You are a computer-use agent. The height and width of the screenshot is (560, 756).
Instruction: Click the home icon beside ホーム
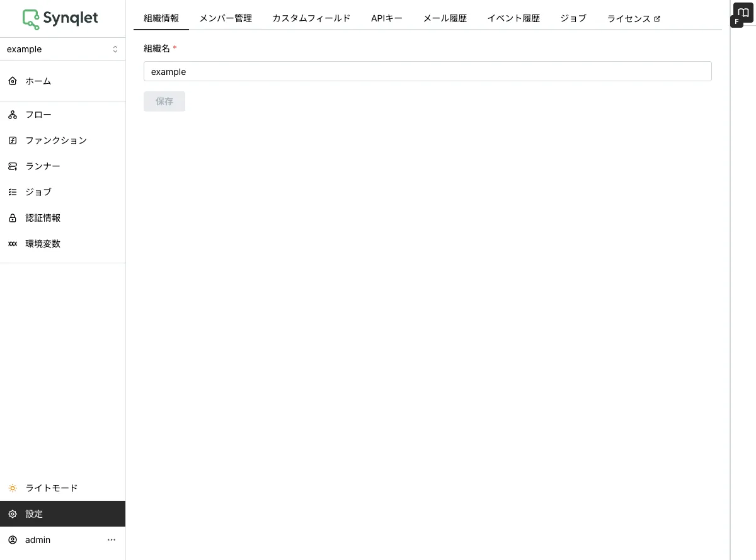point(13,81)
